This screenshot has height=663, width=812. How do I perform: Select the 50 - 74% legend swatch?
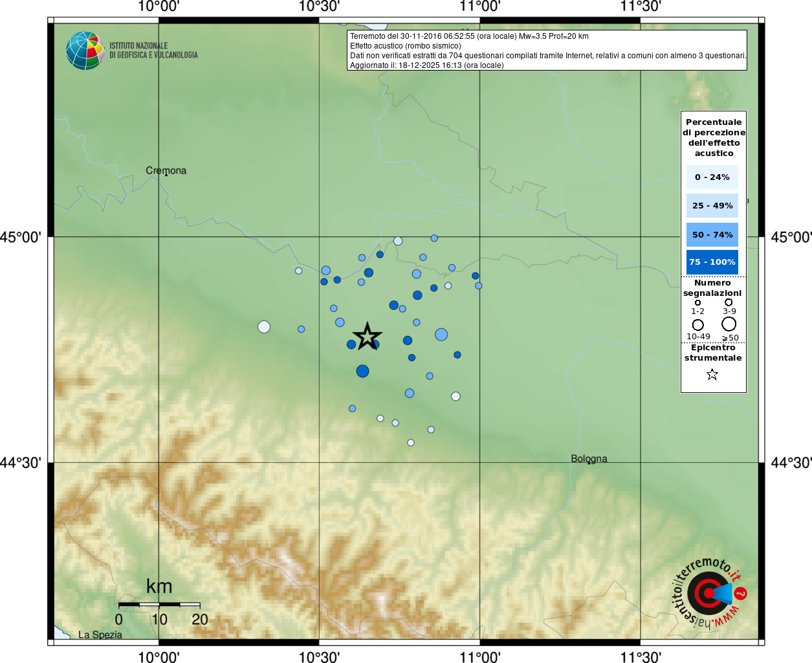click(712, 234)
